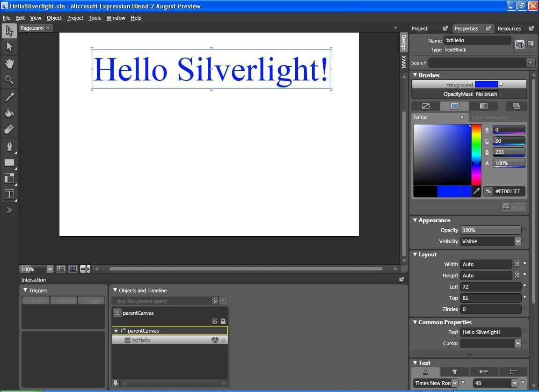539x392 pixels.
Task: Choose the Gradient brush tab
Action: pyautogui.click(x=484, y=106)
